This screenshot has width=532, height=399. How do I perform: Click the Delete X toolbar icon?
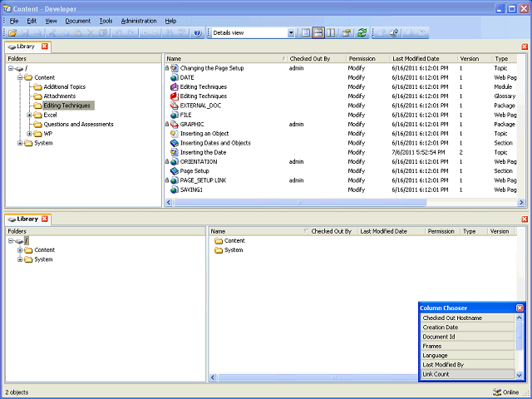pyautogui.click(x=91, y=33)
